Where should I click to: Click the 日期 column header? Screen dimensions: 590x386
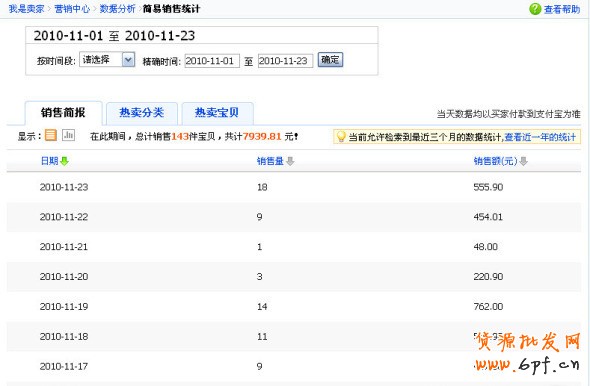click(49, 161)
